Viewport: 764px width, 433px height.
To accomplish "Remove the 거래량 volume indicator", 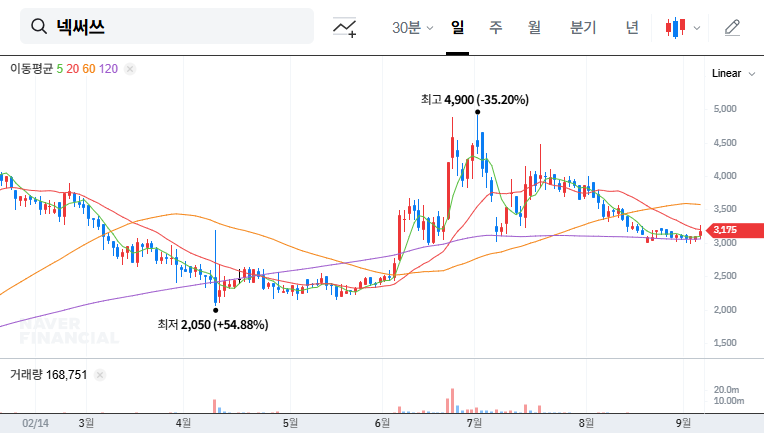I will tap(100, 375).
